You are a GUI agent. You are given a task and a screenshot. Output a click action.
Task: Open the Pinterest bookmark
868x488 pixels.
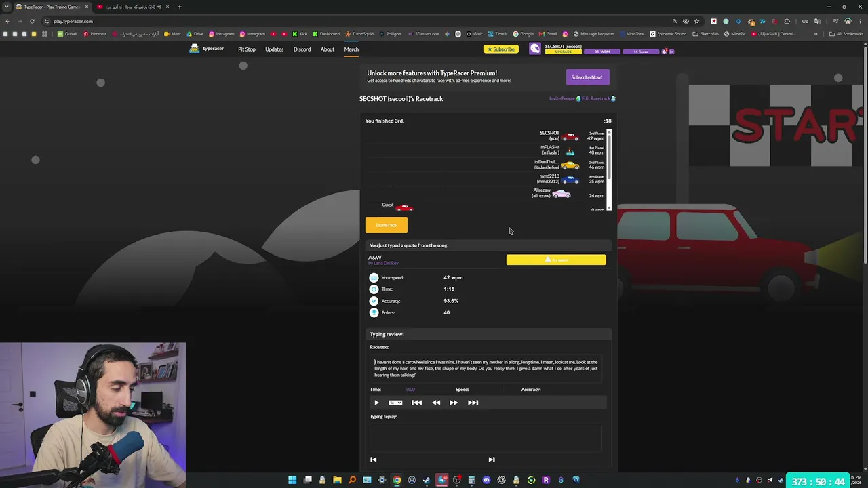coord(94,34)
